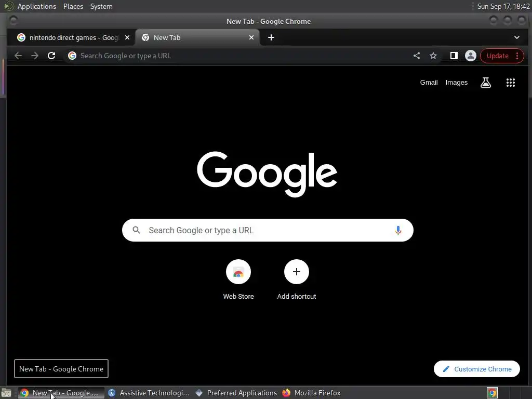Click Customize Chrome button
532x399 pixels.
point(477,369)
